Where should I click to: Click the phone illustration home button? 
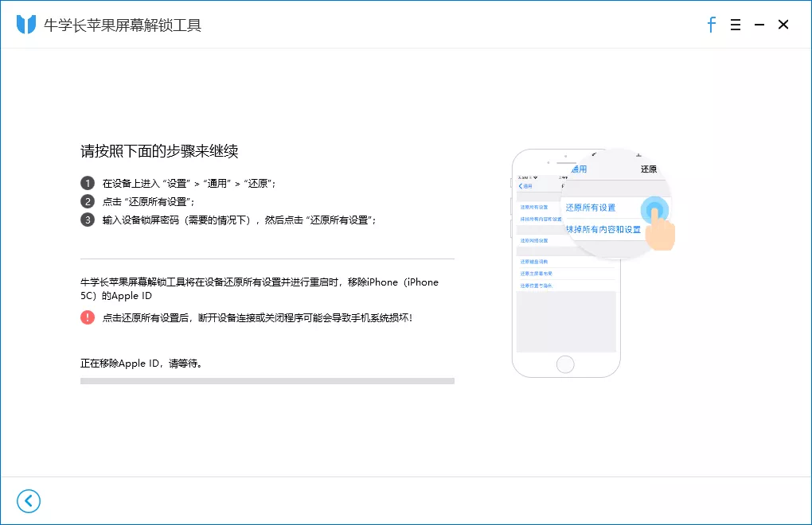click(x=565, y=364)
